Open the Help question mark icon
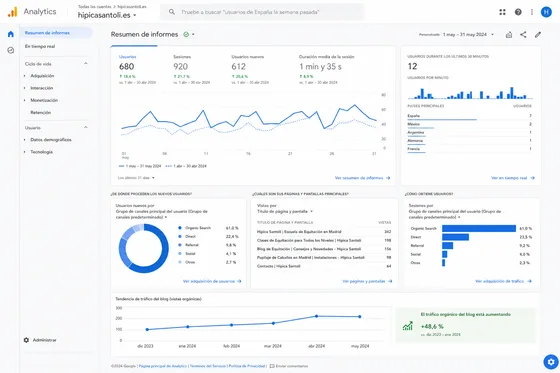This screenshot has width=560, height=373. click(x=518, y=12)
